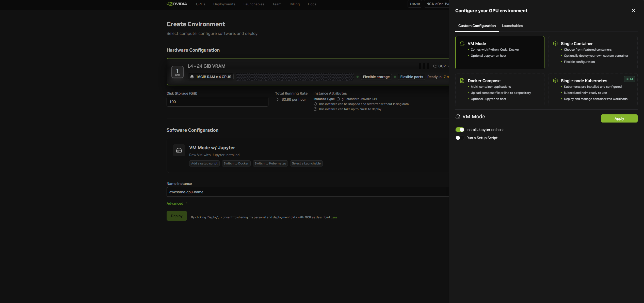This screenshot has width=644, height=303.
Task: Copy instance type clipboard icon
Action: click(338, 99)
